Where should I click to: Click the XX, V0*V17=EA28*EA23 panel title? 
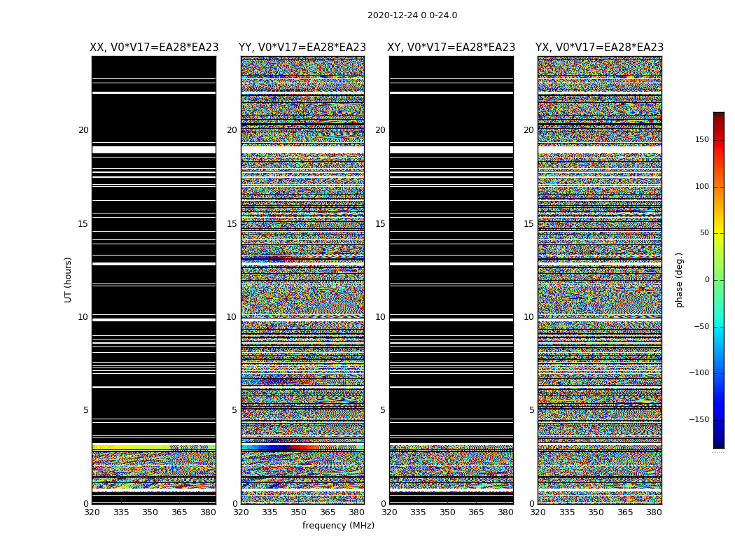click(x=154, y=48)
